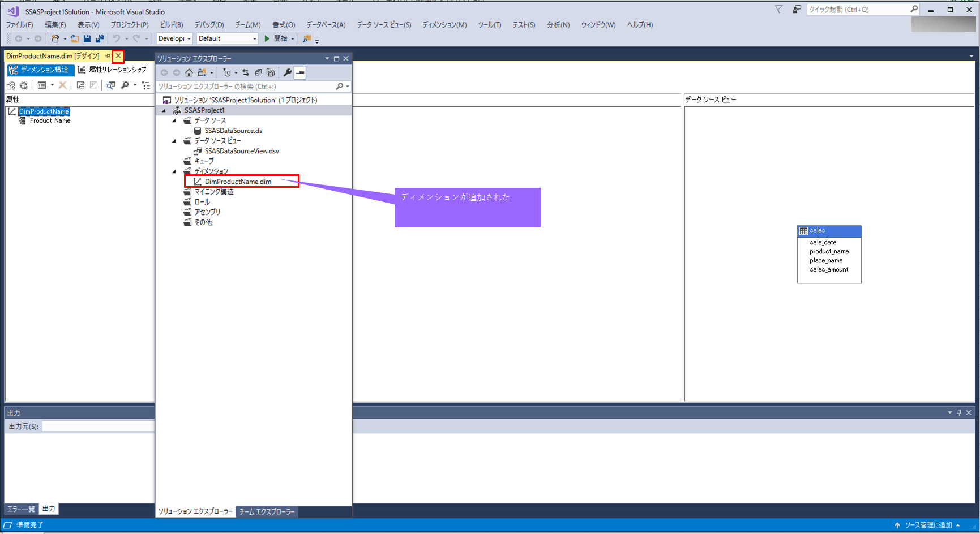
Task: Select DimProductName.dim in Solution Explorer
Action: [x=232, y=182]
